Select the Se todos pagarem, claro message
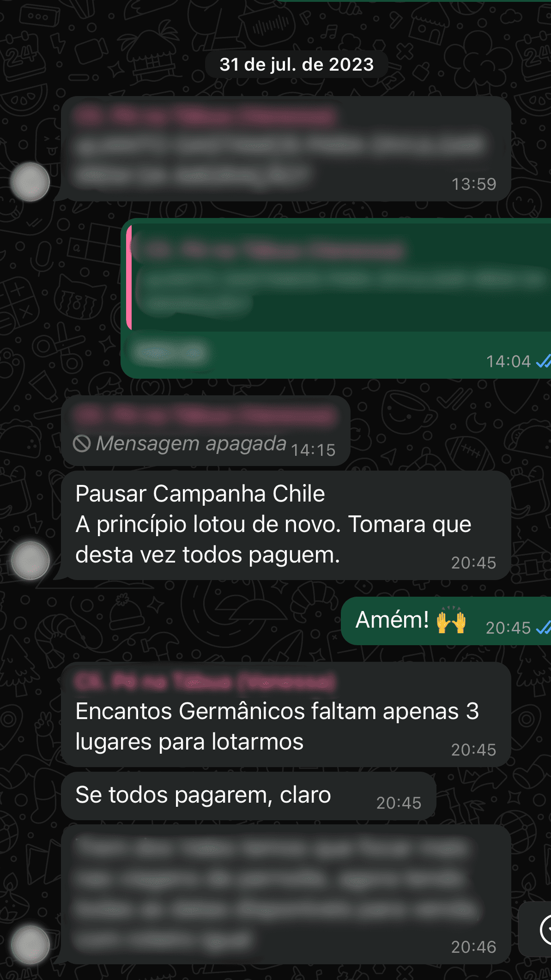This screenshot has width=551, height=980. coord(248,796)
